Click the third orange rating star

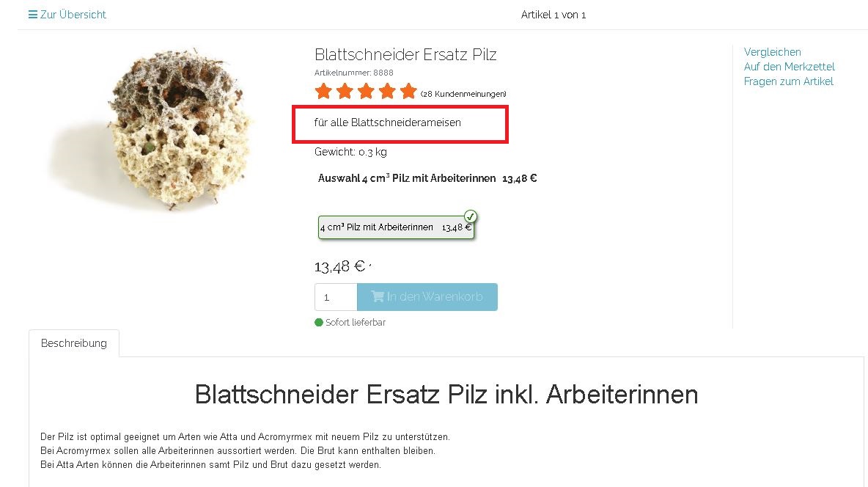(x=366, y=91)
